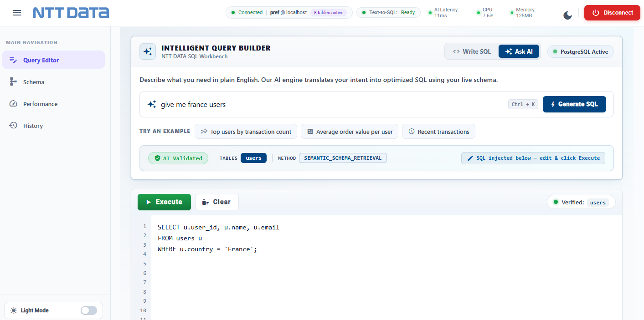Screen dimensions: 644x320
Task: Click the SEMANTIC_SCHEMA_RETRIEVAL method tag
Action: tap(343, 158)
